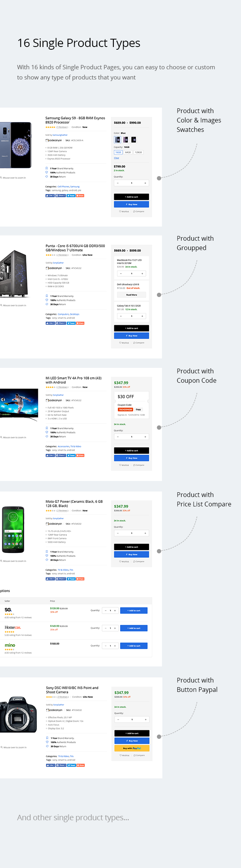Increase Samsung Galaxy S9 quantity with plus

click(x=145, y=183)
